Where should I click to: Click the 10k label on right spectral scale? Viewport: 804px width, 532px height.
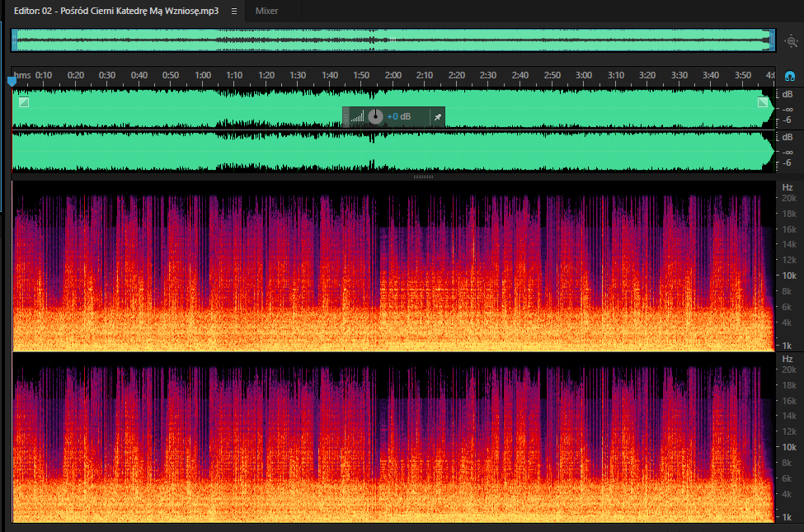(x=789, y=447)
